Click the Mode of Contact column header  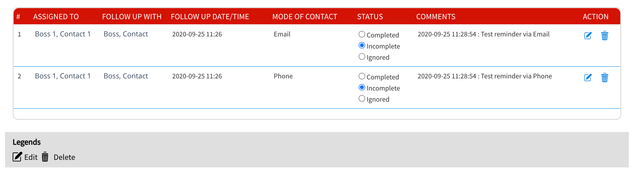[x=305, y=17]
